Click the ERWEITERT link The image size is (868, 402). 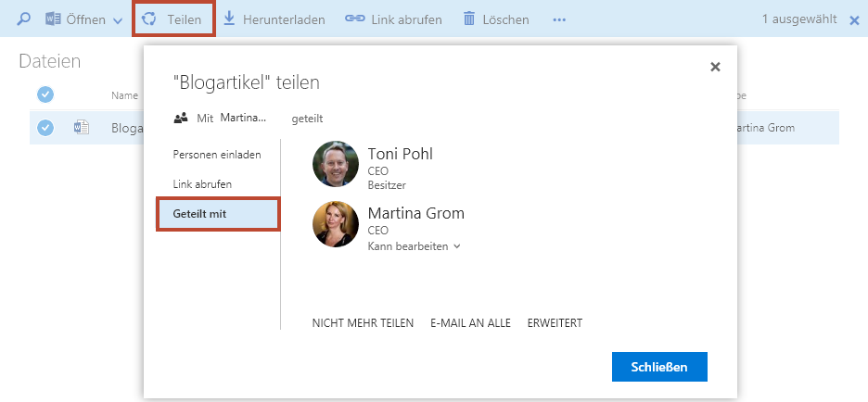(555, 323)
